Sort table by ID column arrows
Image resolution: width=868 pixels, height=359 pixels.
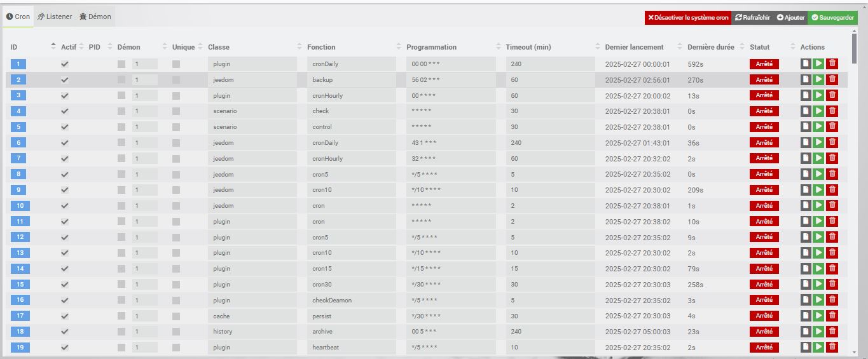point(53,46)
